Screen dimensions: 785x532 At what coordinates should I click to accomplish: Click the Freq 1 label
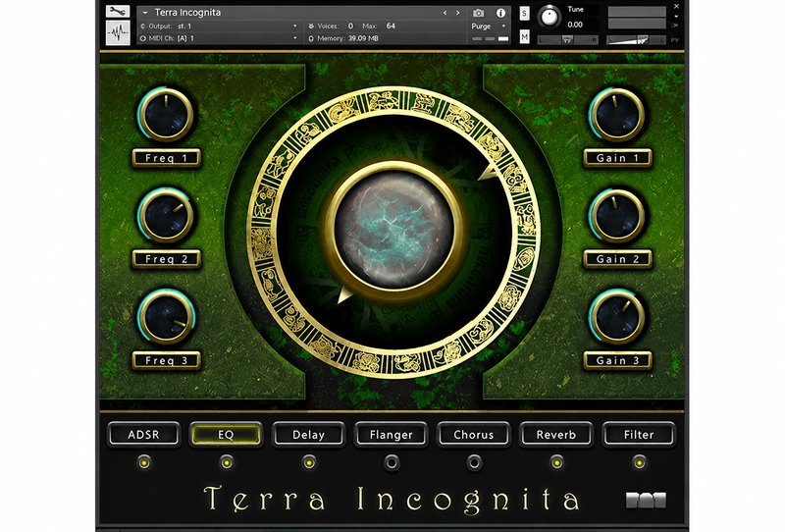(166, 158)
